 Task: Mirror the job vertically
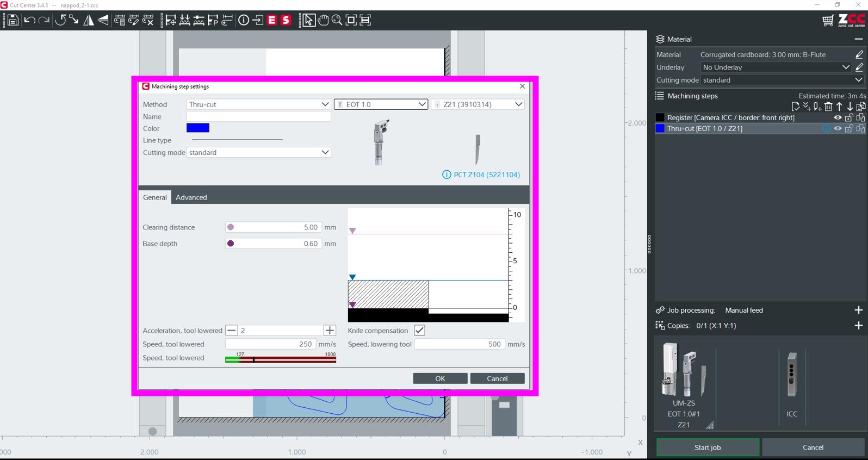click(x=103, y=20)
